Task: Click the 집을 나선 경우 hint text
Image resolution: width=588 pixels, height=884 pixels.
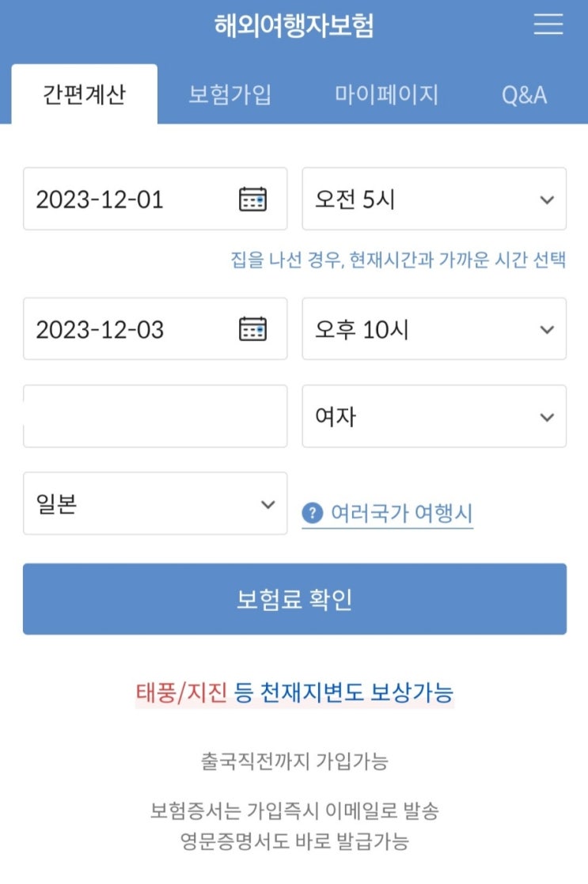Action: (x=398, y=260)
